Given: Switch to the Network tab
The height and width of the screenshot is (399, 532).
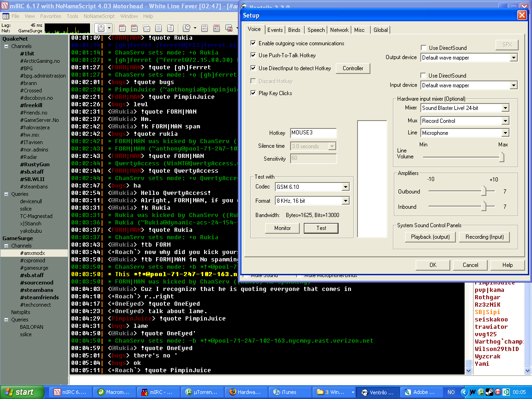Looking at the screenshot, I should click(339, 30).
